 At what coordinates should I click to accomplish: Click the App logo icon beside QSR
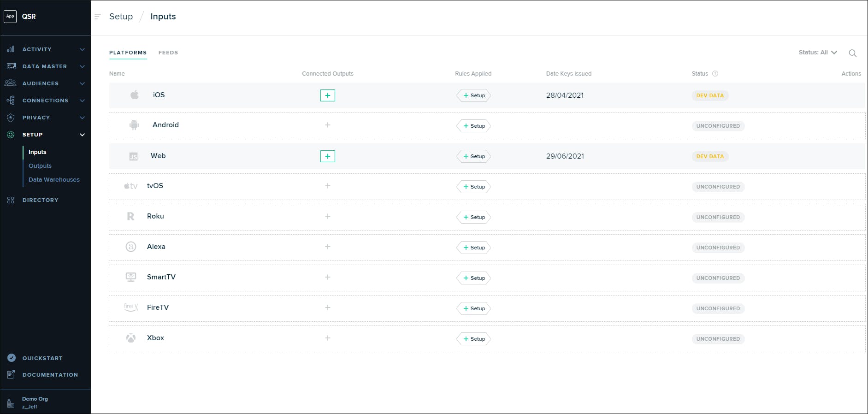pyautogui.click(x=10, y=16)
